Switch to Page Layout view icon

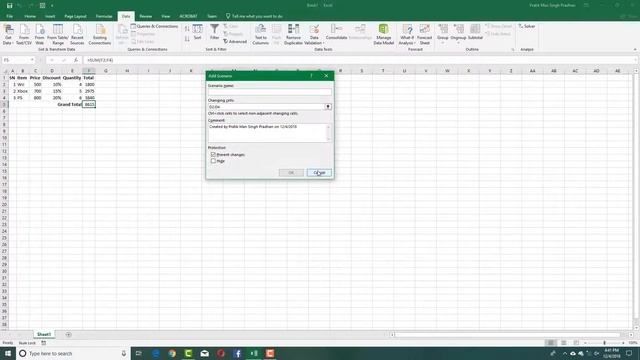tap(563, 343)
